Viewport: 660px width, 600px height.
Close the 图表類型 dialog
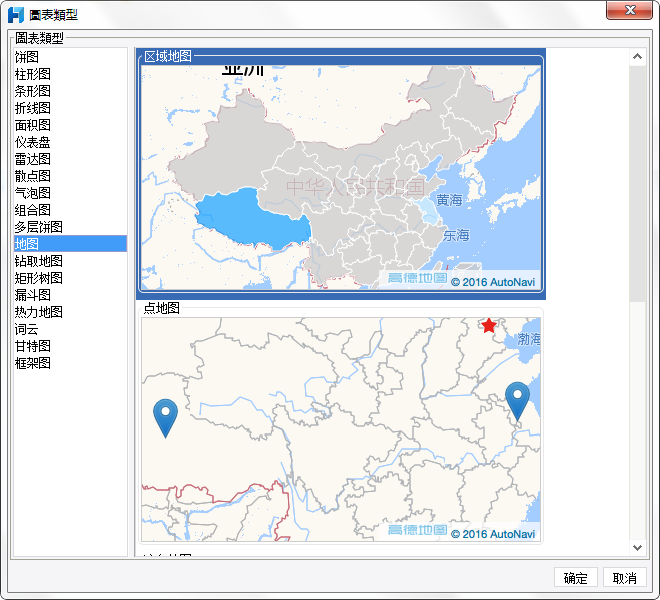[x=630, y=10]
